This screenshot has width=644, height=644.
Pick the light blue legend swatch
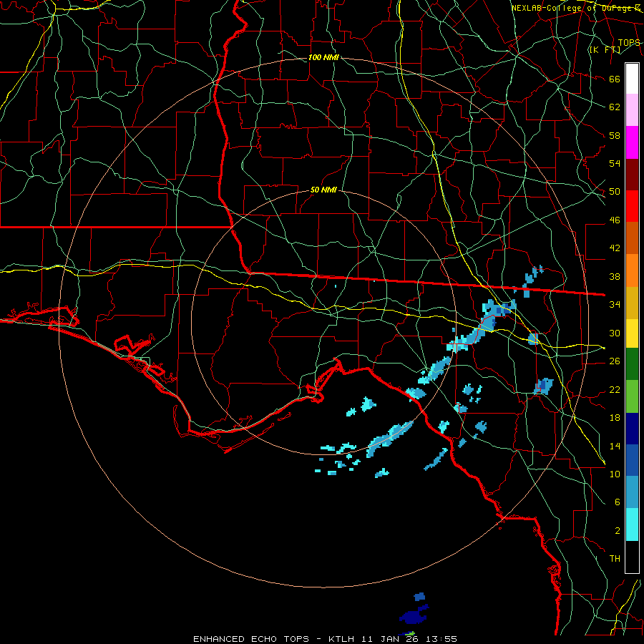pyautogui.click(x=632, y=492)
